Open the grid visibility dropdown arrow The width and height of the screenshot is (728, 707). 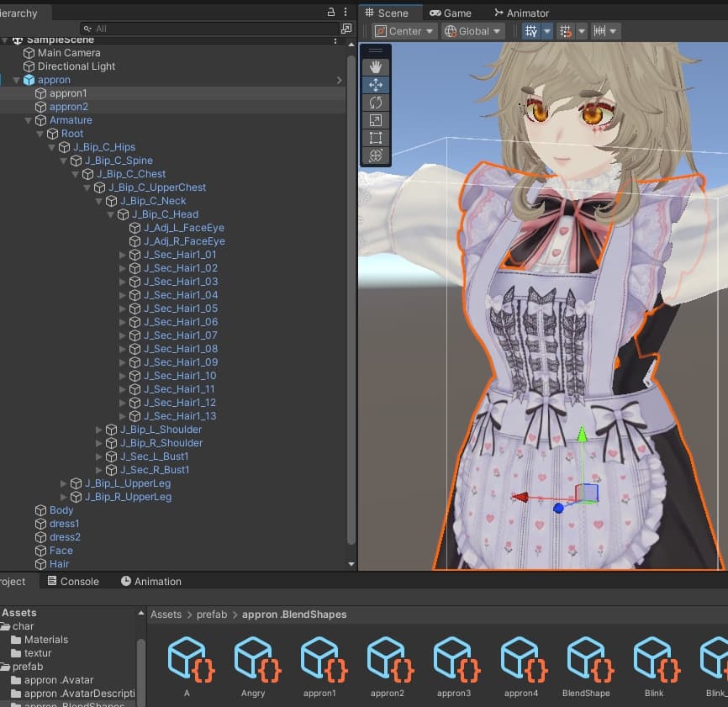(x=547, y=31)
